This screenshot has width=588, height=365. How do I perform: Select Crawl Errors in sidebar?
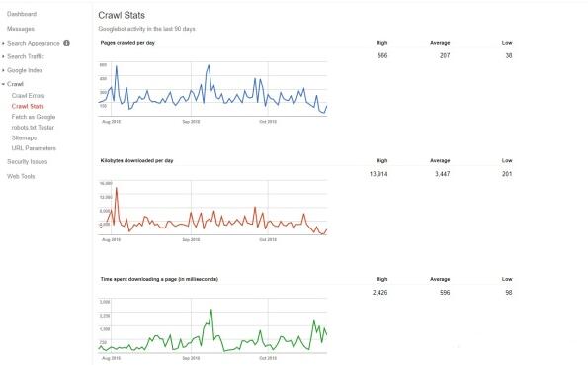click(28, 96)
